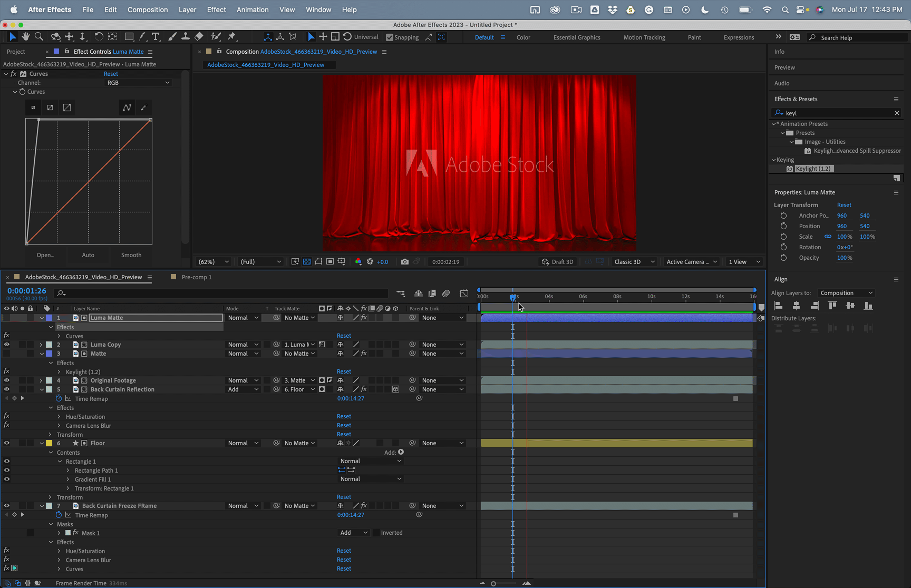Open the Active Camera view dropdown
Viewport: 911px width, 588px height.
pyautogui.click(x=692, y=262)
